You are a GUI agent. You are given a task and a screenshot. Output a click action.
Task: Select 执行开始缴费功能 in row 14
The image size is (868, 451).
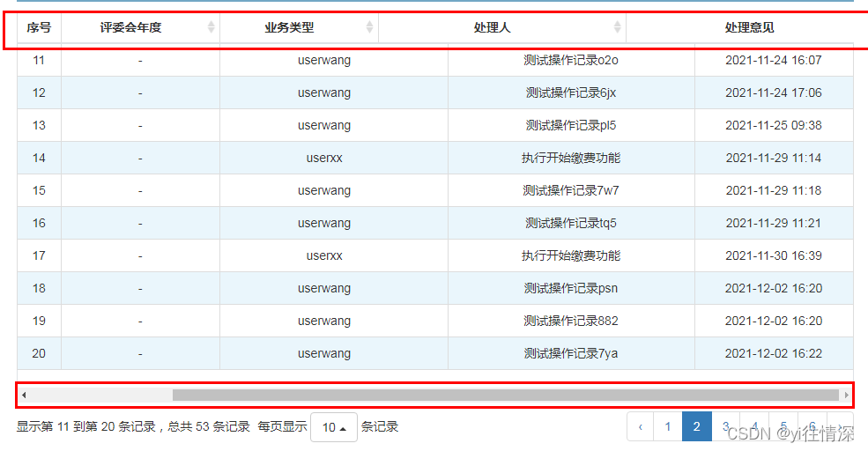[x=571, y=159]
